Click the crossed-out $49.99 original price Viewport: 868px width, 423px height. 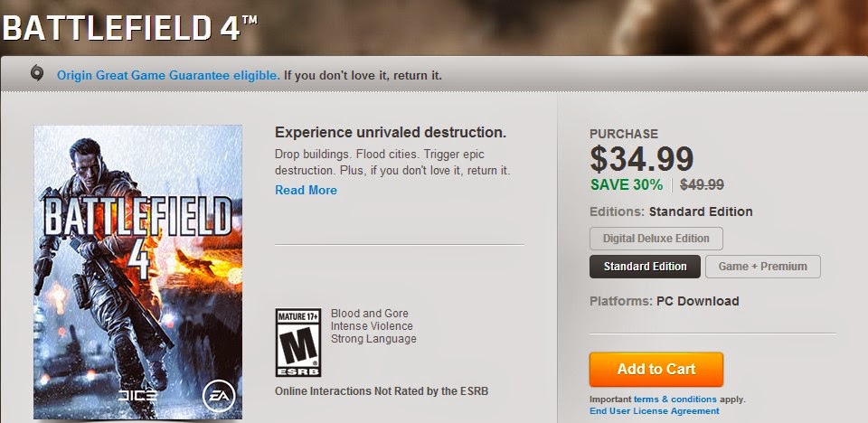(x=702, y=184)
